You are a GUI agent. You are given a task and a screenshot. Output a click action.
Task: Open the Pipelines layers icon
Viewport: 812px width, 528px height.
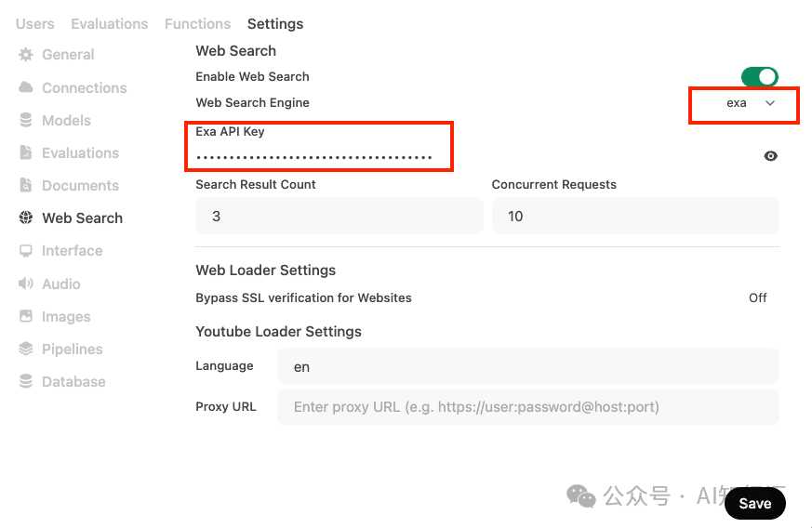pos(26,349)
